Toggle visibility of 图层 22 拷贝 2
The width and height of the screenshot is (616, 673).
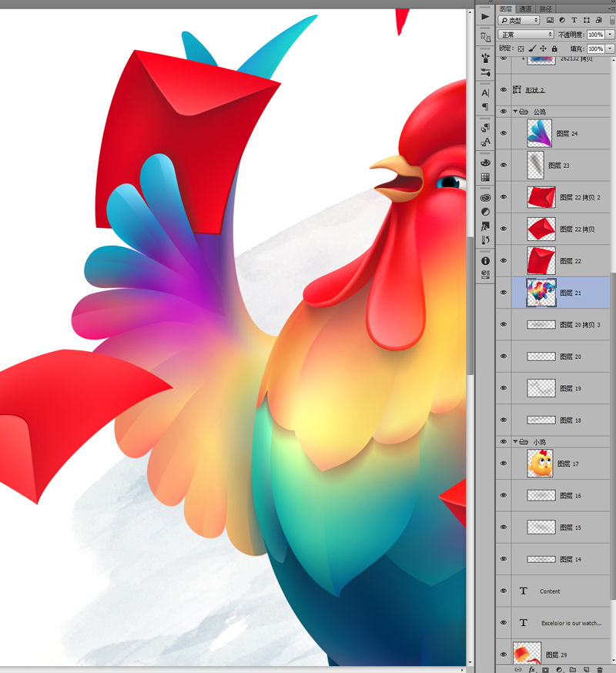coord(504,197)
